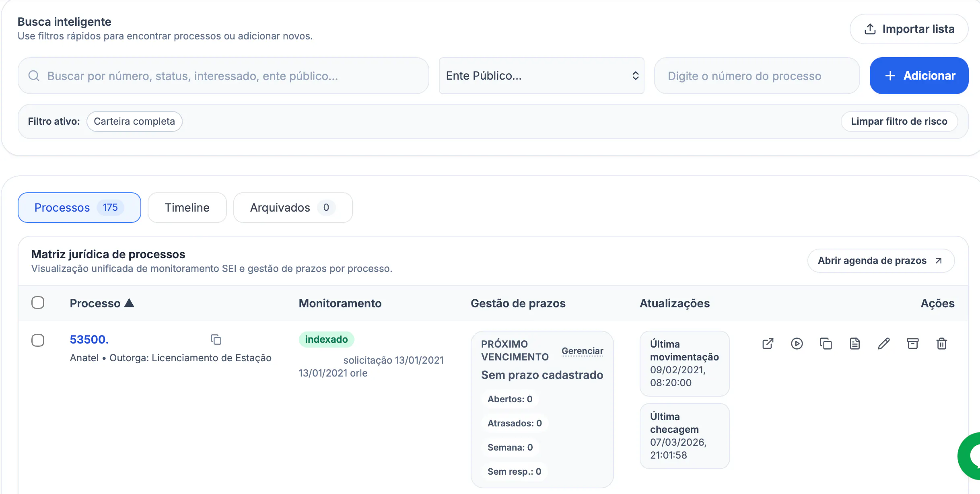Viewport: 980px width, 494px height.
Task: Open process link 53500.
Action: [x=89, y=340]
